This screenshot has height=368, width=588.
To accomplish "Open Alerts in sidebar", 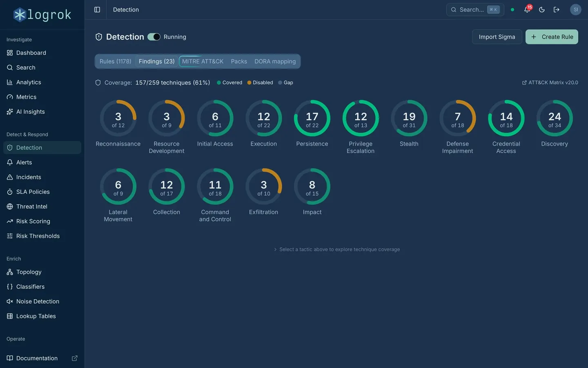I will [42, 162].
